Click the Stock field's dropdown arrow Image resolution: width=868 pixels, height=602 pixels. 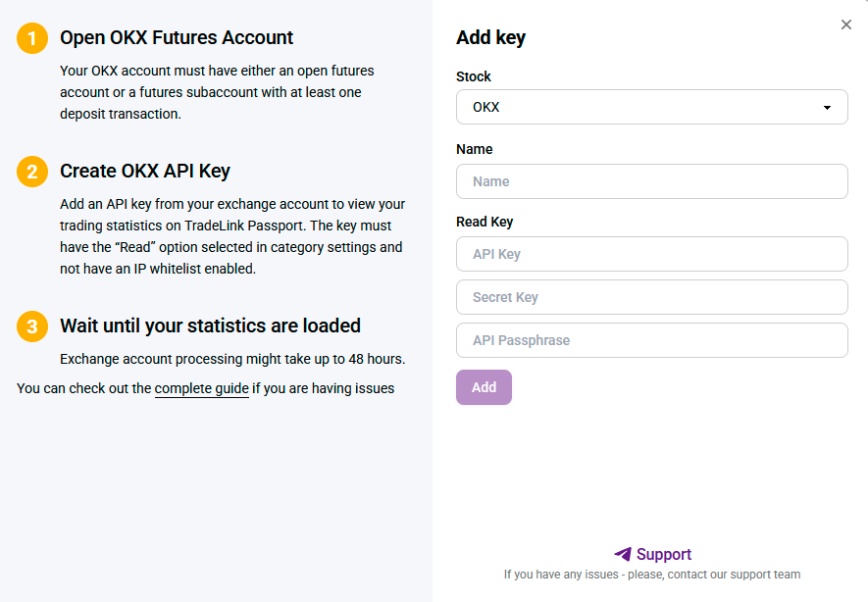coord(827,107)
